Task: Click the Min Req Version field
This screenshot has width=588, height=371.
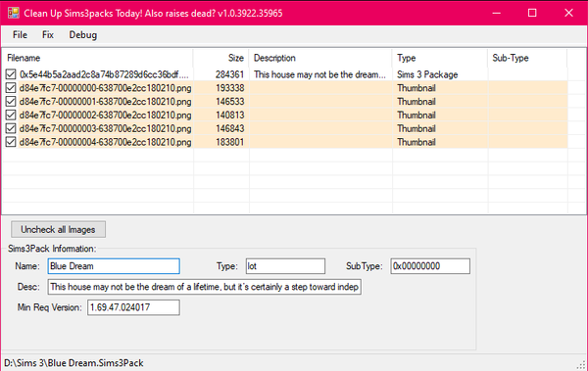Action: point(133,307)
